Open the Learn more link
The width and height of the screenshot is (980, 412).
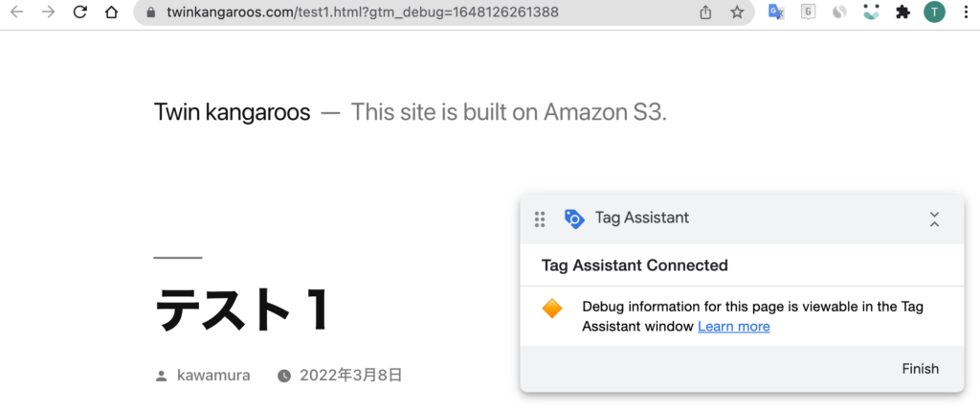(734, 326)
